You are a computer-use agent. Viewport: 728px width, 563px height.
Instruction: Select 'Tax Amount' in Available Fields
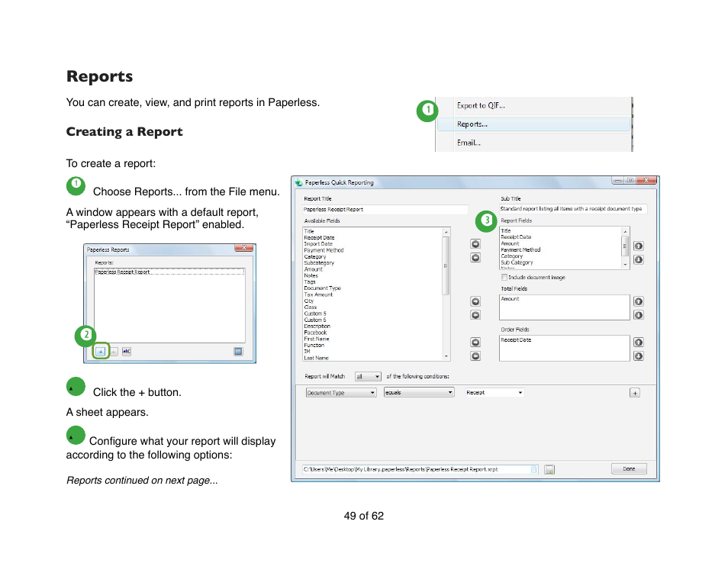tap(318, 294)
